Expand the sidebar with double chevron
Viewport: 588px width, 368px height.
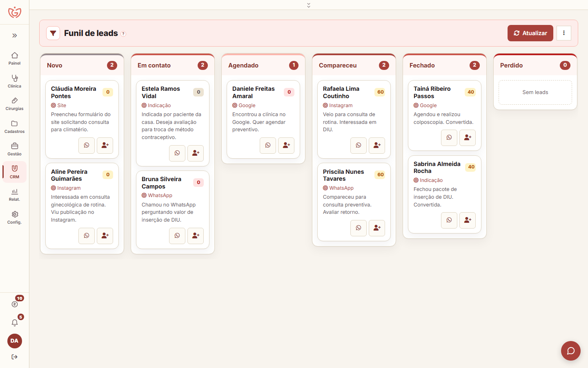[x=15, y=36]
